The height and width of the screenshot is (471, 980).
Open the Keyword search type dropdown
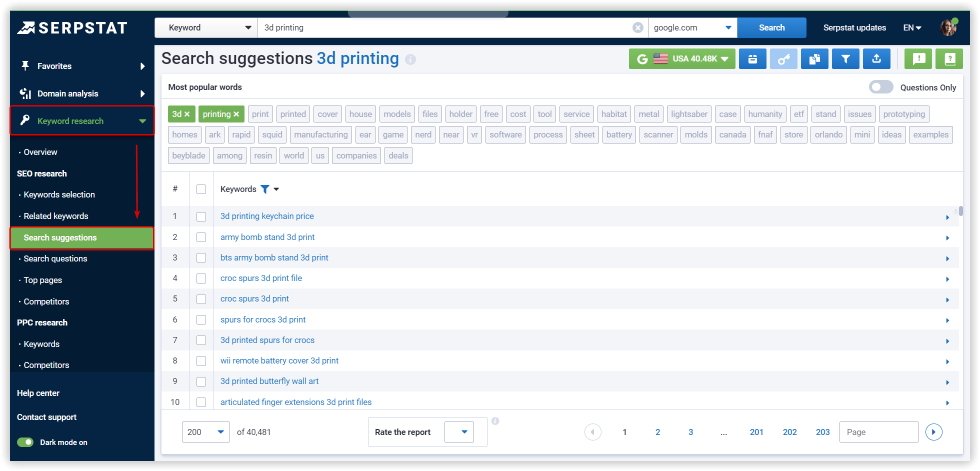click(x=206, y=27)
